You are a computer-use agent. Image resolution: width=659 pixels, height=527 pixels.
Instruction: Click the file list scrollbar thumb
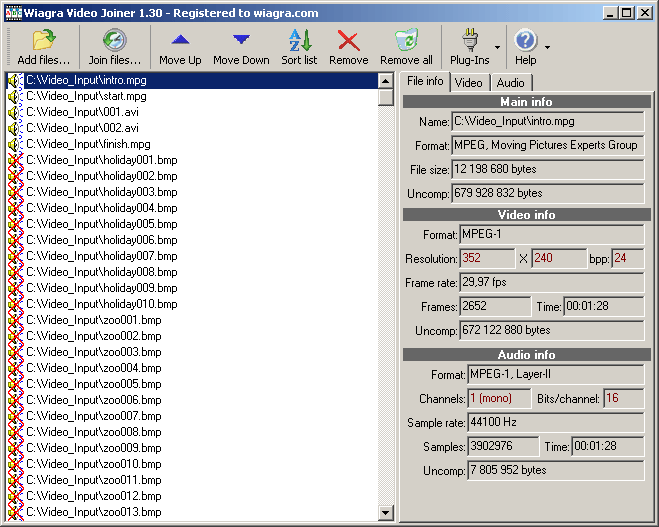tap(385, 97)
